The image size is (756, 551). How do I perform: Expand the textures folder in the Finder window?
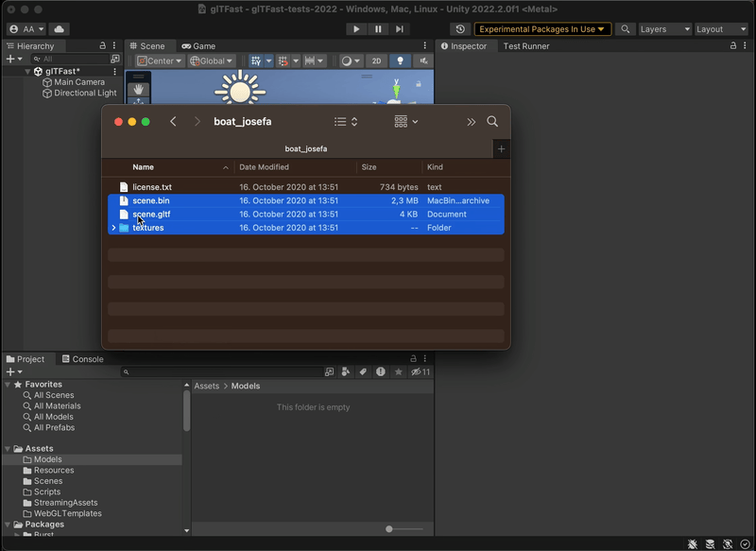[113, 228]
